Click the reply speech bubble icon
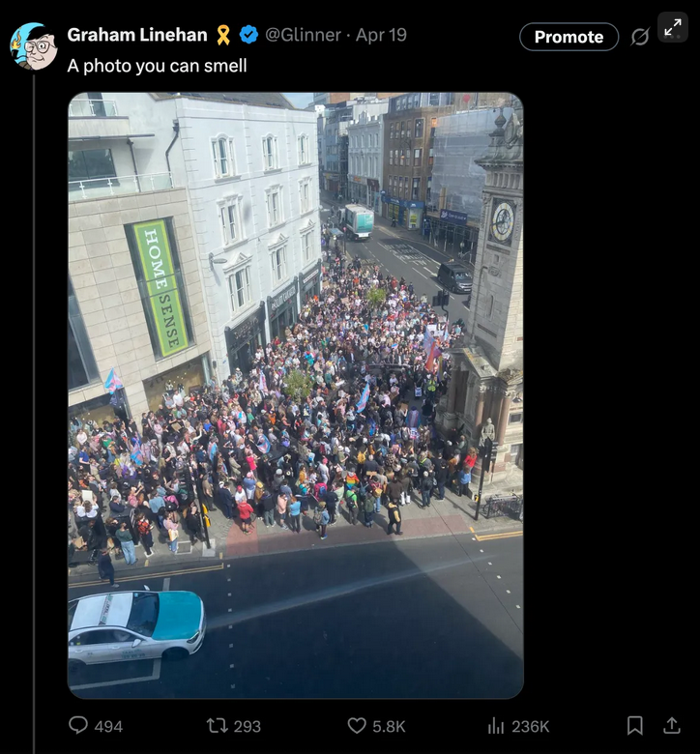 (78, 725)
